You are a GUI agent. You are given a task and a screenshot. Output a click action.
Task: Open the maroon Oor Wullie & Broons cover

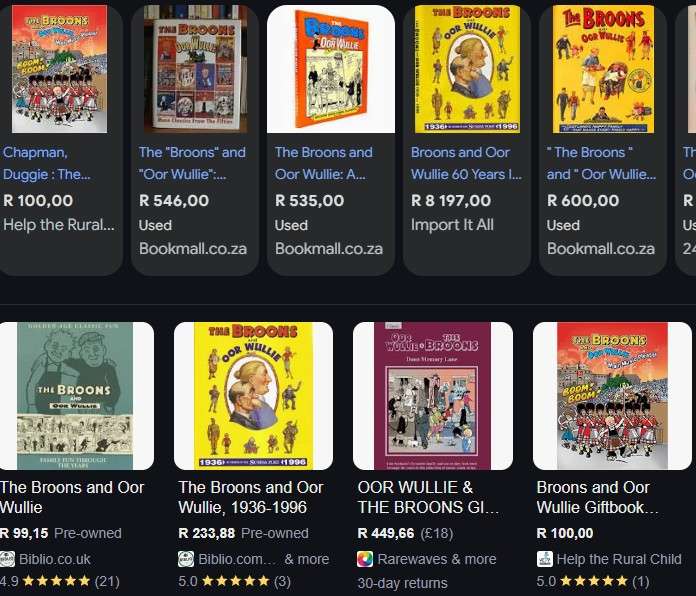[433, 396]
